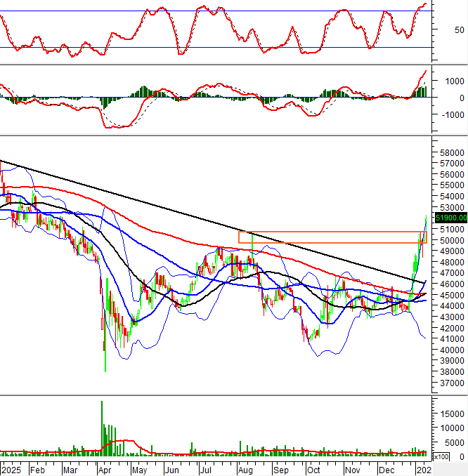Click the 45000 price axis label
This screenshot has height=476, width=468.
447,295
